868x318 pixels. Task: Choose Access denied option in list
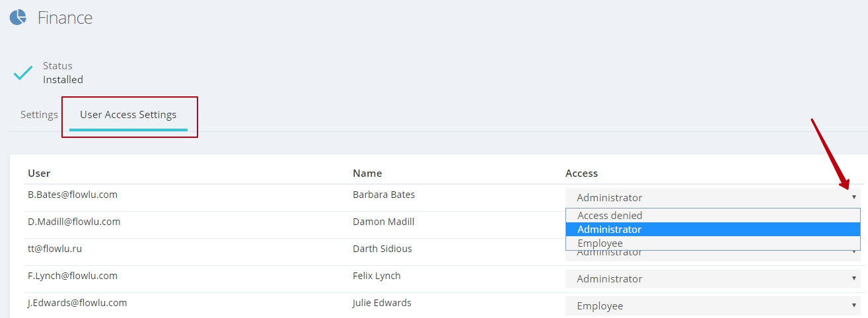point(713,215)
